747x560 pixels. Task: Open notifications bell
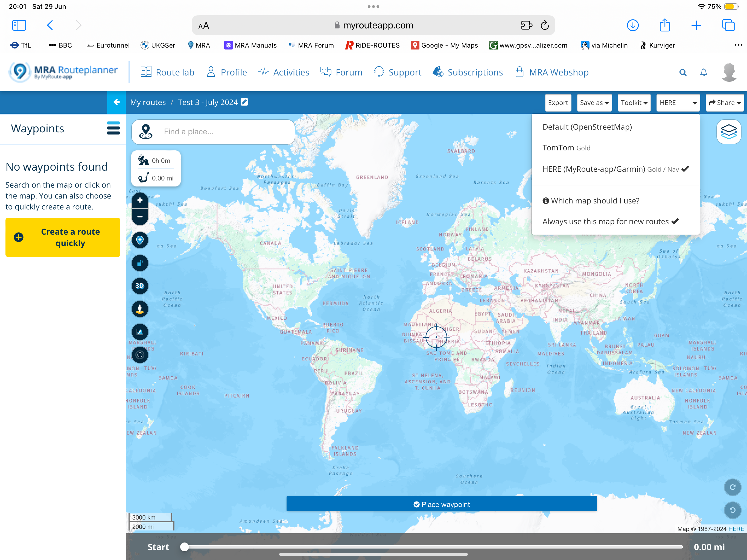tap(704, 72)
